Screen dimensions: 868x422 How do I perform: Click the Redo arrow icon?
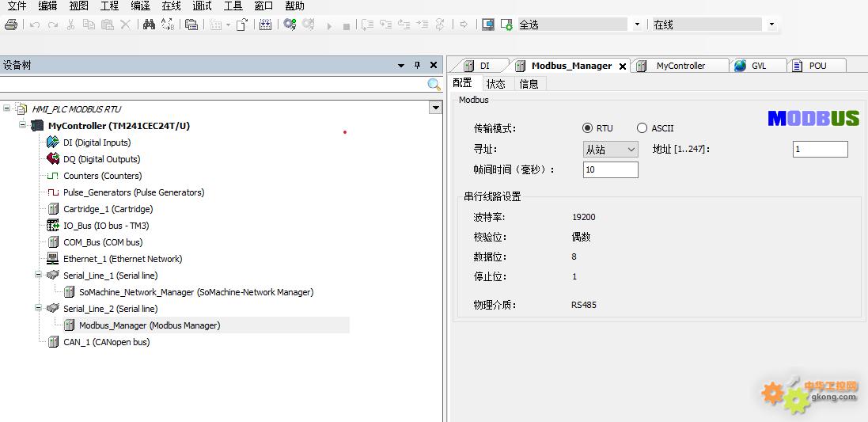point(52,25)
